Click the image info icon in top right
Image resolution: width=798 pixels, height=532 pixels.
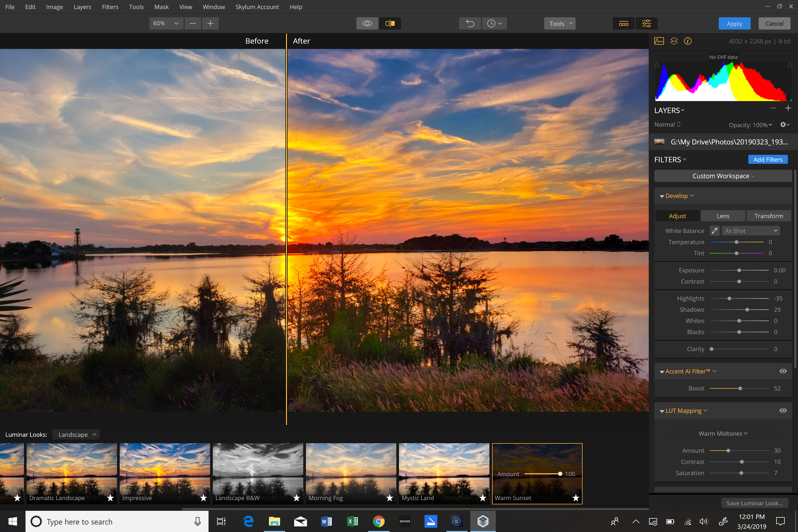[x=688, y=40]
